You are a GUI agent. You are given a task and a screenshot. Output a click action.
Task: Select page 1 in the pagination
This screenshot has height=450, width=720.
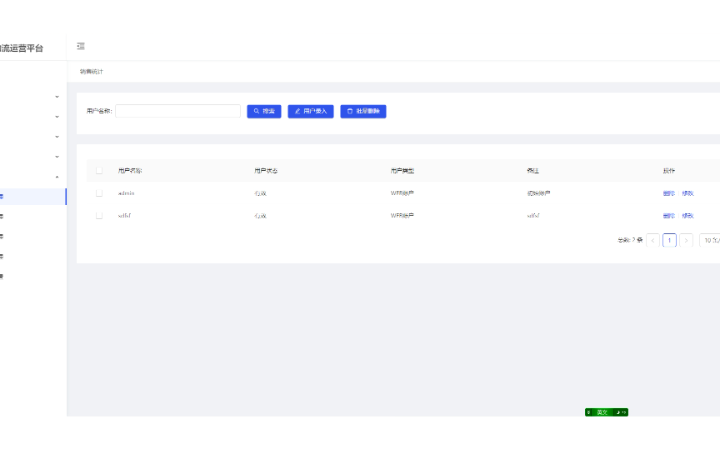click(x=669, y=240)
